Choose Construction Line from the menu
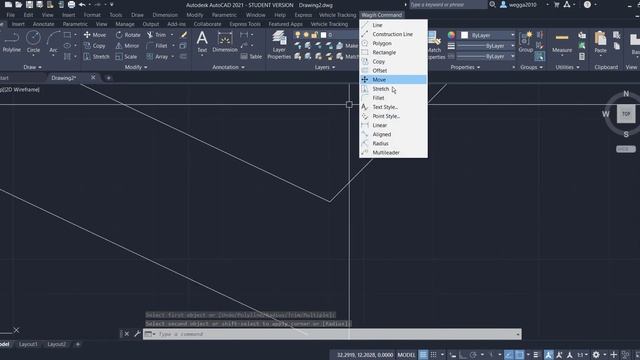This screenshot has height=360, width=640. click(393, 34)
